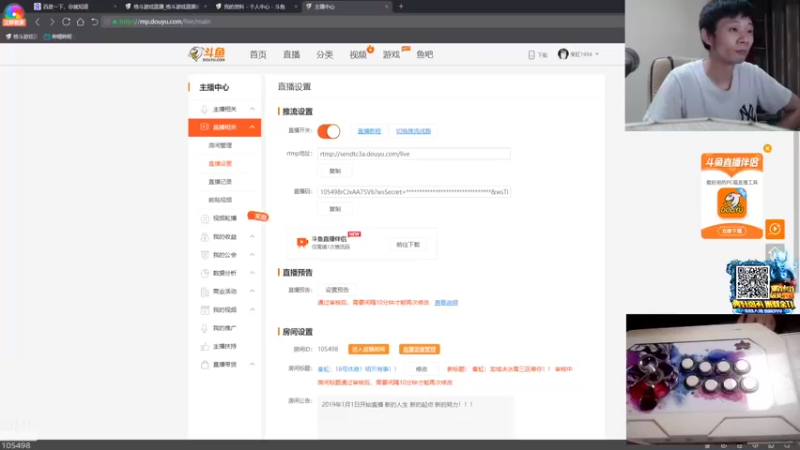This screenshot has height=450, width=800.
Task: Click the 我的公会 shield icon
Action: (205, 255)
